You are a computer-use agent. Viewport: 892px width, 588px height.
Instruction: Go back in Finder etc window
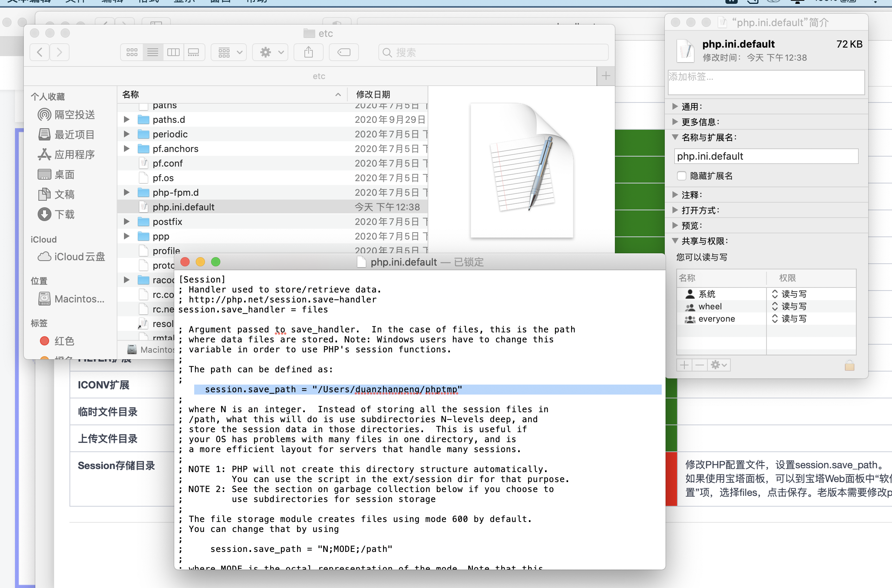point(40,52)
